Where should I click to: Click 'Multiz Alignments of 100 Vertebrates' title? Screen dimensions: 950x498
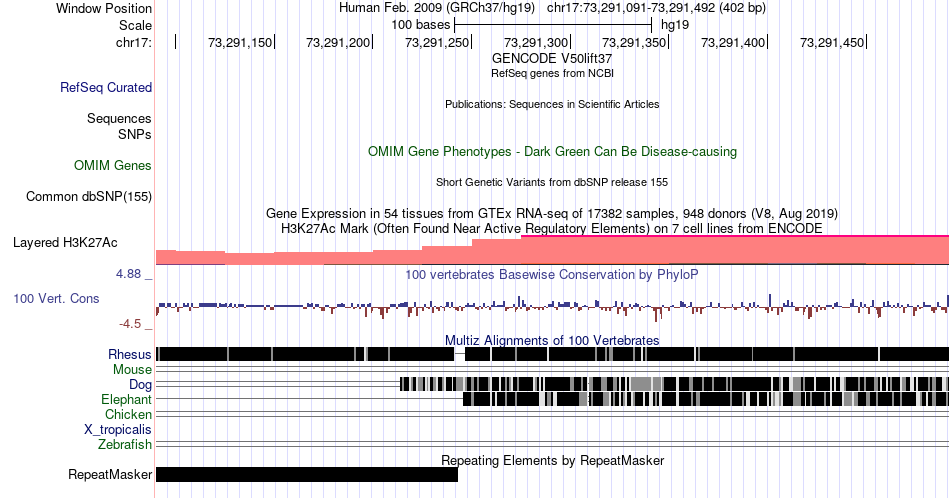pyautogui.click(x=552, y=340)
